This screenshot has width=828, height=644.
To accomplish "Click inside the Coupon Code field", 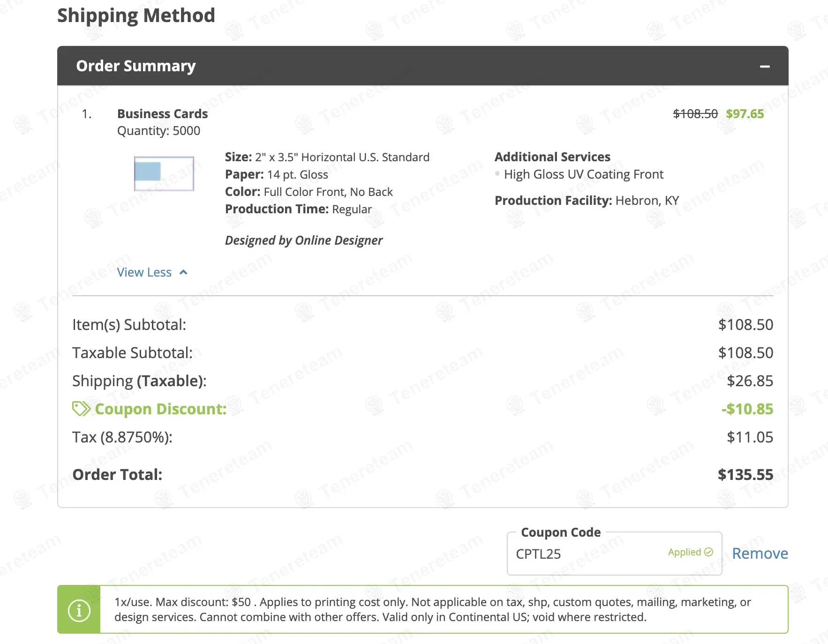I will 586,554.
